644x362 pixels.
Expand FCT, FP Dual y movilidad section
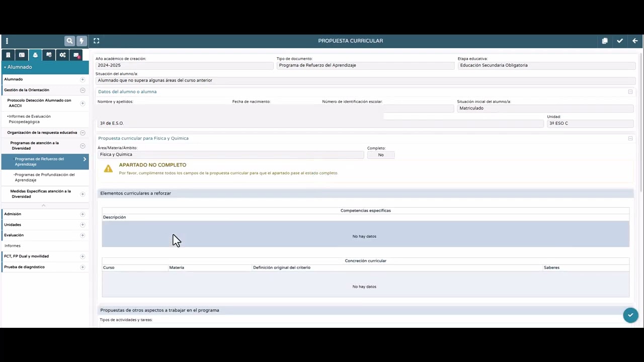tap(83, 256)
